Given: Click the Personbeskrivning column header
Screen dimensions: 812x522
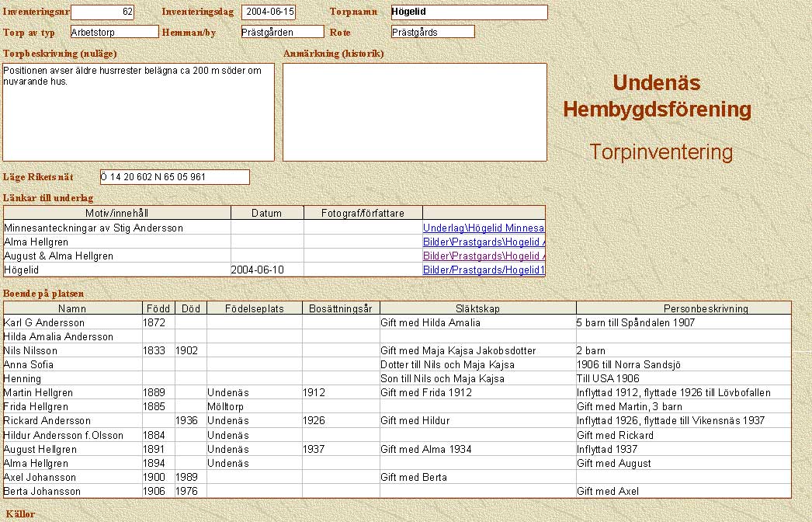Looking at the screenshot, I should (682, 308).
